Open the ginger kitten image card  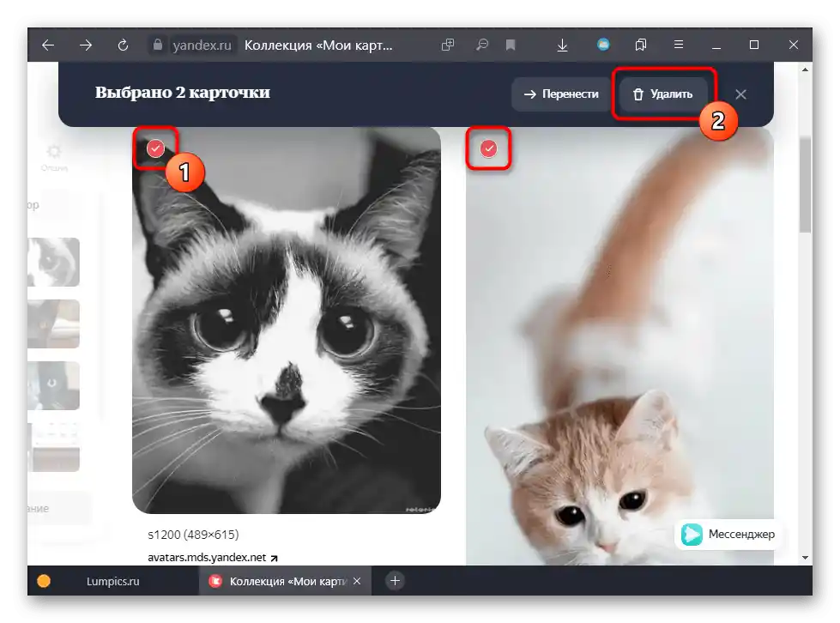619,346
